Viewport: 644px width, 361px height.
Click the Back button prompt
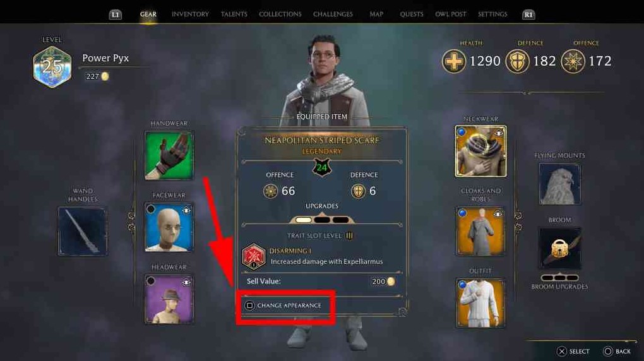(x=617, y=351)
